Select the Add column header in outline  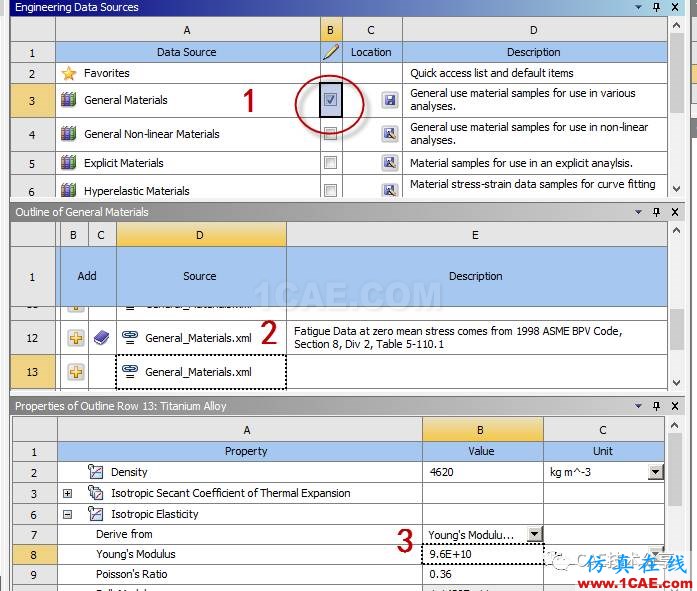click(87, 276)
